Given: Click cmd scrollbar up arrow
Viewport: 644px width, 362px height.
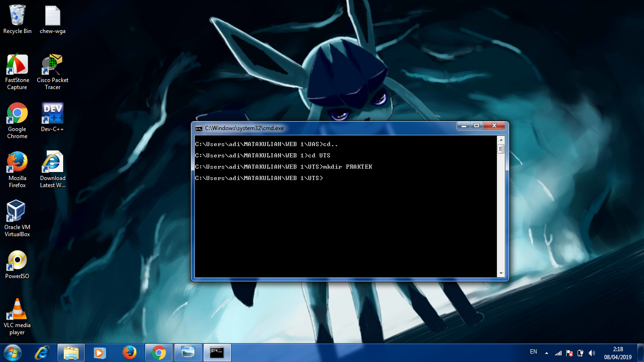Looking at the screenshot, I should click(x=501, y=140).
